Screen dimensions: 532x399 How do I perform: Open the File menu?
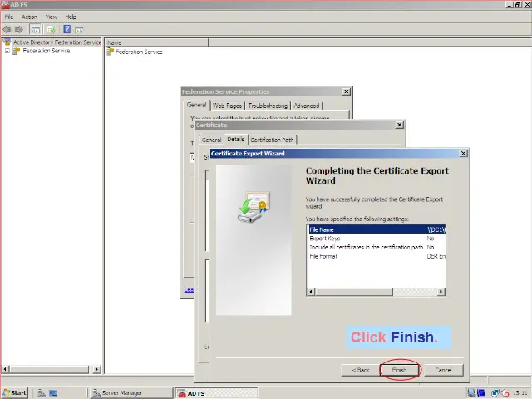pos(9,17)
